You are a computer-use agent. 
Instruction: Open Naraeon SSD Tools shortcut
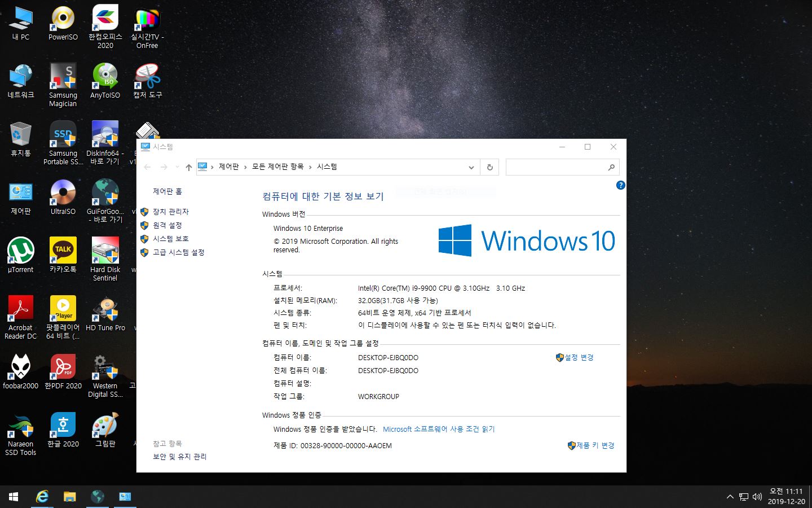tap(21, 434)
